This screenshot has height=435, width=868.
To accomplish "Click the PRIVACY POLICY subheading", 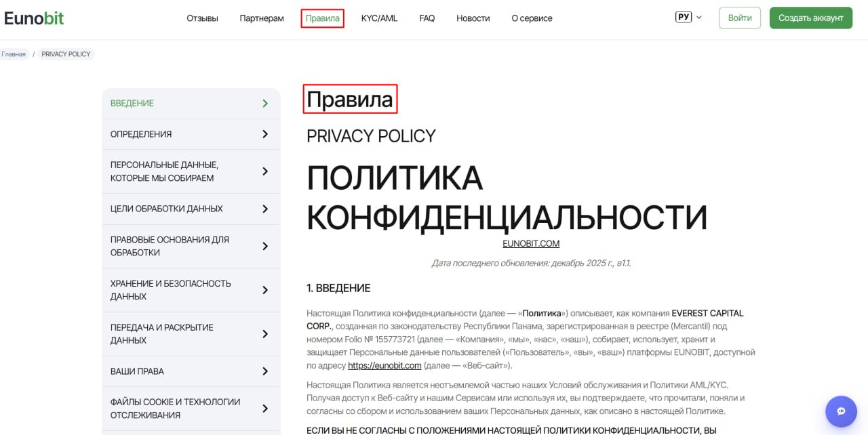I will pos(371,136).
